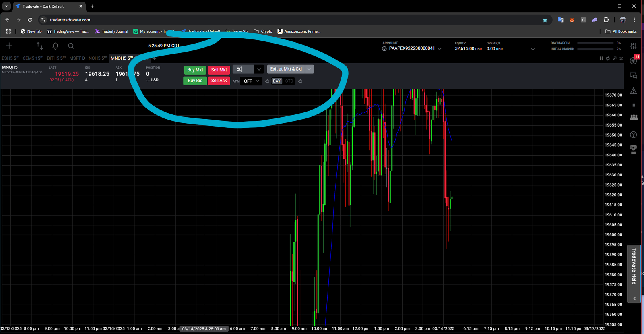This screenshot has width=644, height=334.
Task: Click last price 19619.25
Action: click(67, 74)
